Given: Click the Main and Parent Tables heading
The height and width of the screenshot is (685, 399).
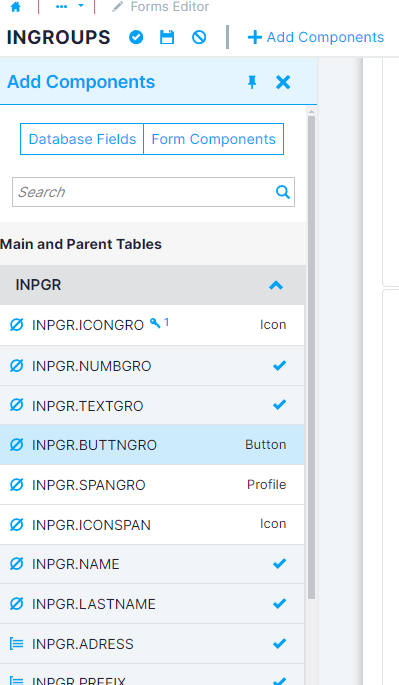Looking at the screenshot, I should (81, 244).
